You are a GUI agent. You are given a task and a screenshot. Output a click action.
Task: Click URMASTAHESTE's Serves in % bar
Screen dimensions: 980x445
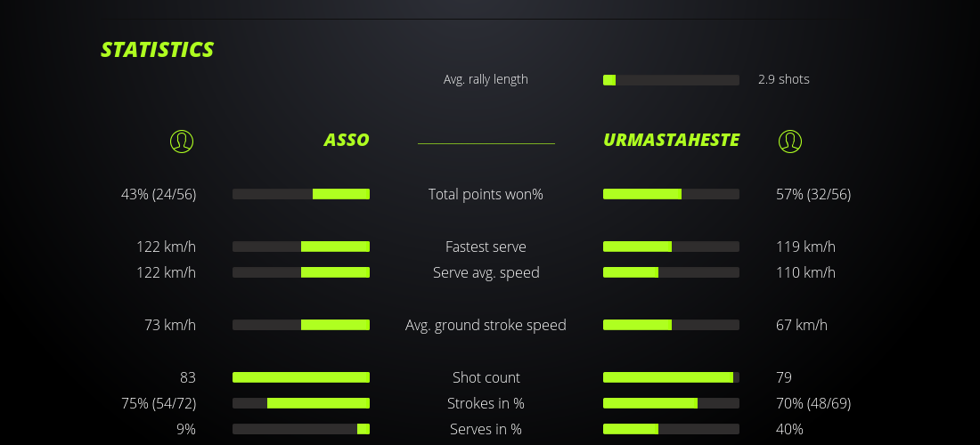pyautogui.click(x=671, y=429)
